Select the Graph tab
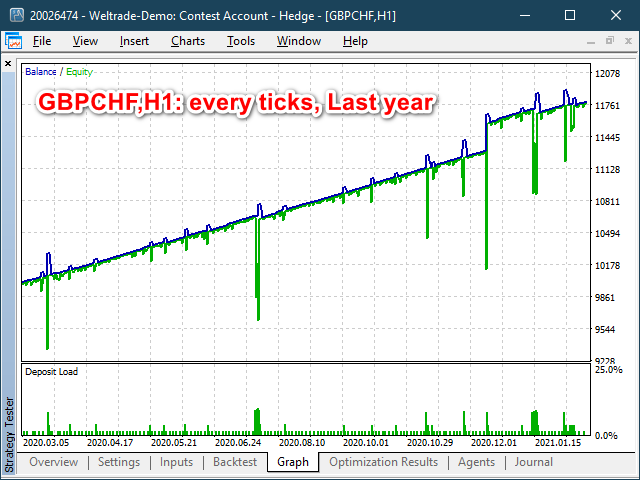This screenshot has height=480, width=640. pos(293,462)
